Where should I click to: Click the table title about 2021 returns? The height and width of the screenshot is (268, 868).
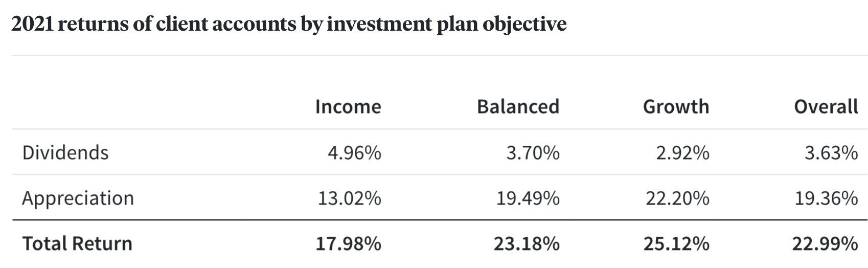(x=289, y=24)
